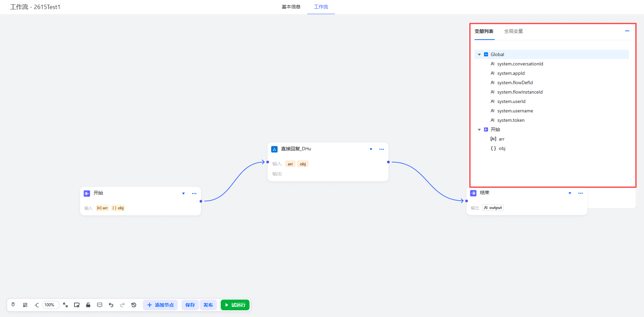
Task: Select system.username in the variable tree
Action: [x=515, y=111]
